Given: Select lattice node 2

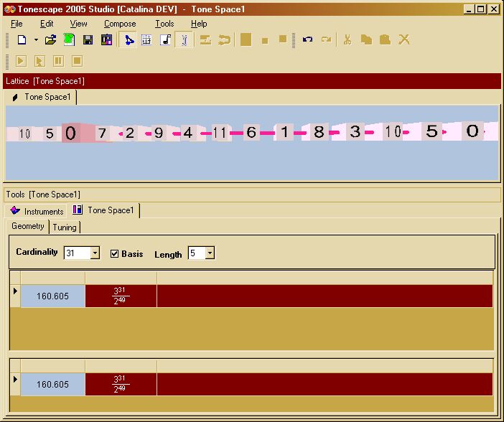Looking at the screenshot, I should [x=129, y=133].
